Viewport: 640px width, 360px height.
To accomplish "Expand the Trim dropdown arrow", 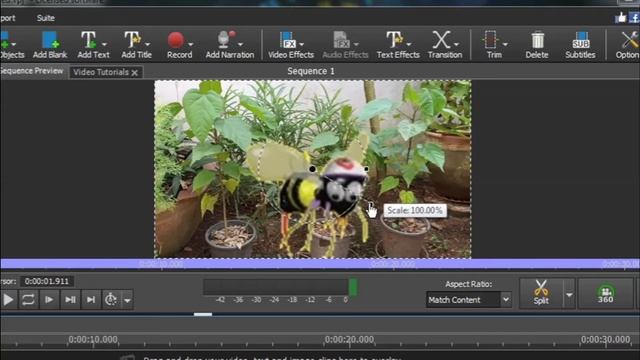I will pos(505,44).
